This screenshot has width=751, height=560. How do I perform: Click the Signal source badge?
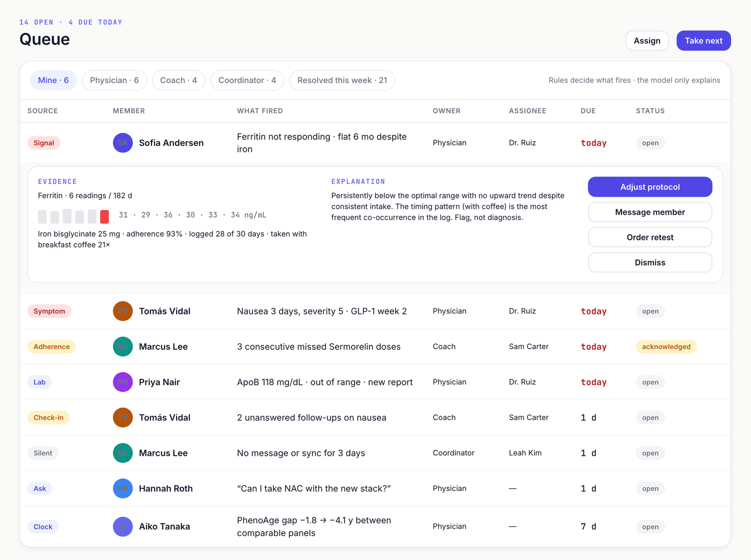(44, 143)
